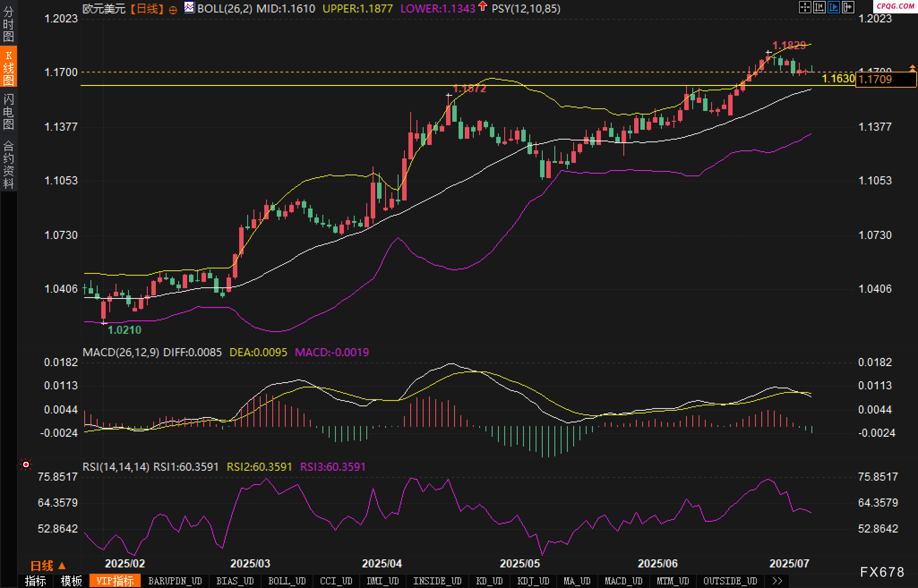This screenshot has width=918, height=588.
Task: Switch to 分时图 view in sidebar
Action: 9,24
